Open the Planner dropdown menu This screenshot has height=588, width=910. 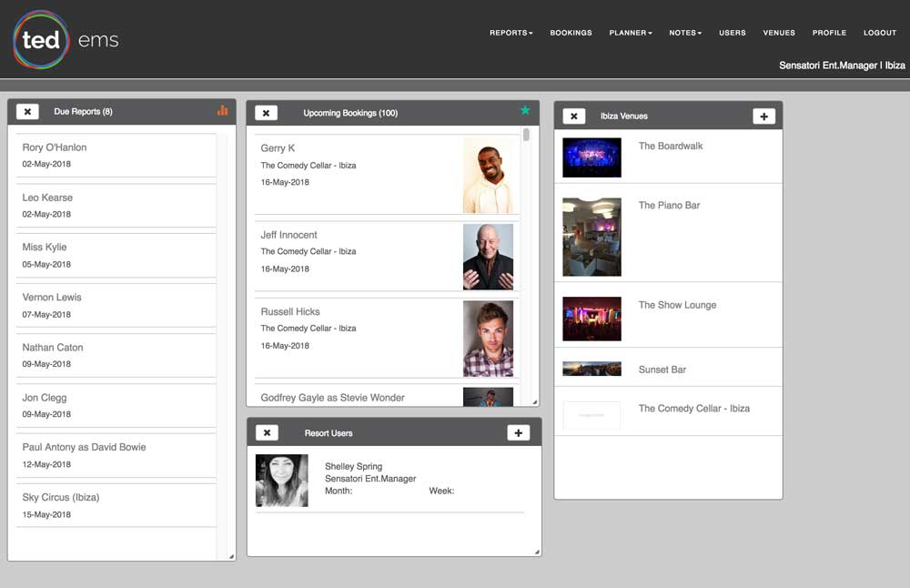coord(630,33)
